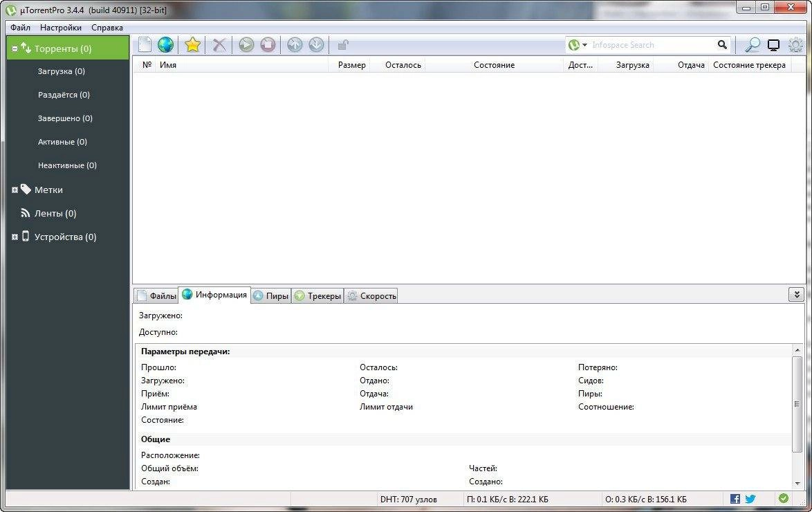
Task: Open the preferences gear icon in toolbar
Action: (x=795, y=45)
